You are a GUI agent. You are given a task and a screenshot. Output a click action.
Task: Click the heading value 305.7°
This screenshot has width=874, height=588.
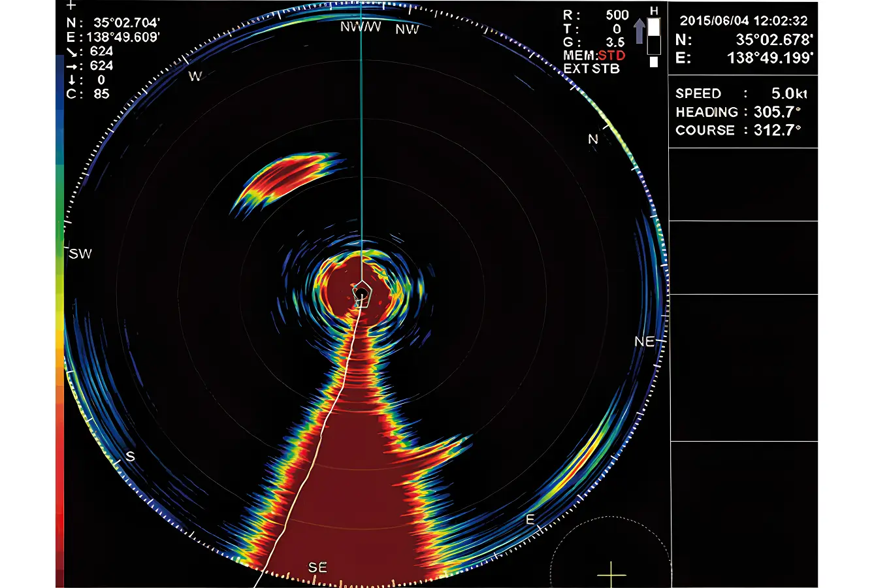[x=777, y=112]
